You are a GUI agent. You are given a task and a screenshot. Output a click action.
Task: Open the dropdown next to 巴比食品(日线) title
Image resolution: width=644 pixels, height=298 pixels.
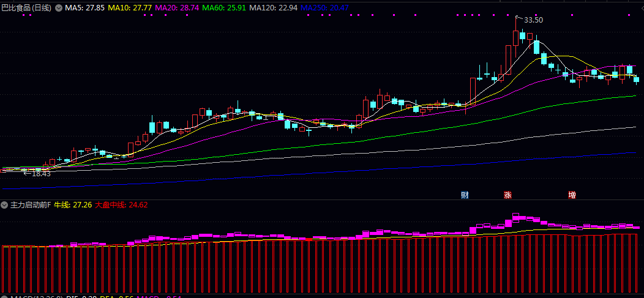coord(59,8)
